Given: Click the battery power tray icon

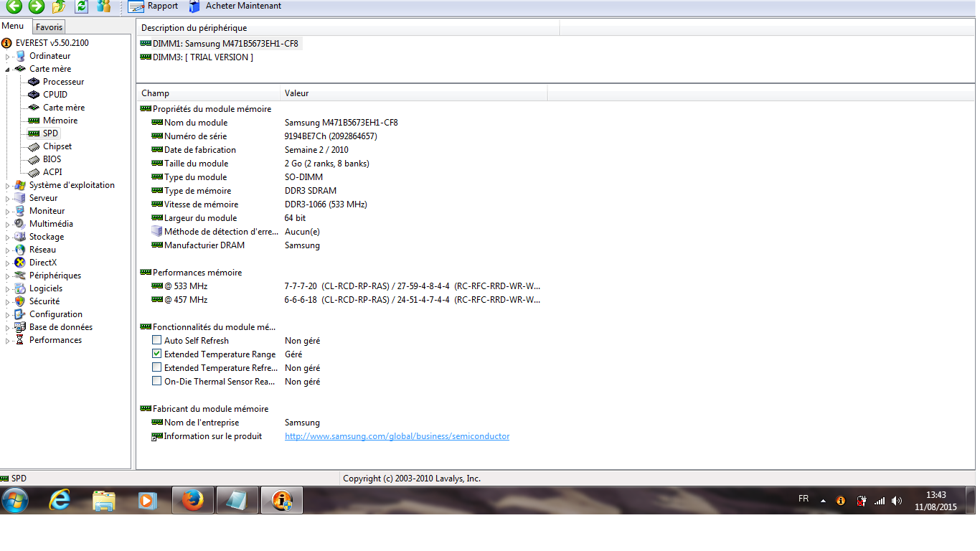Looking at the screenshot, I should tap(862, 501).
